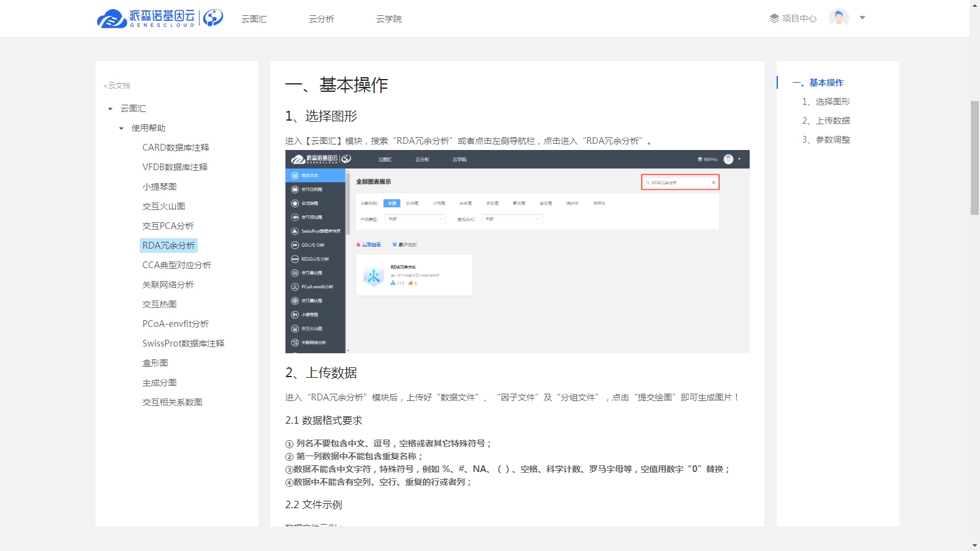Viewport: 980px width, 551px height.
Task: Jump to 1、选择图形 in outline
Action: 826,102
